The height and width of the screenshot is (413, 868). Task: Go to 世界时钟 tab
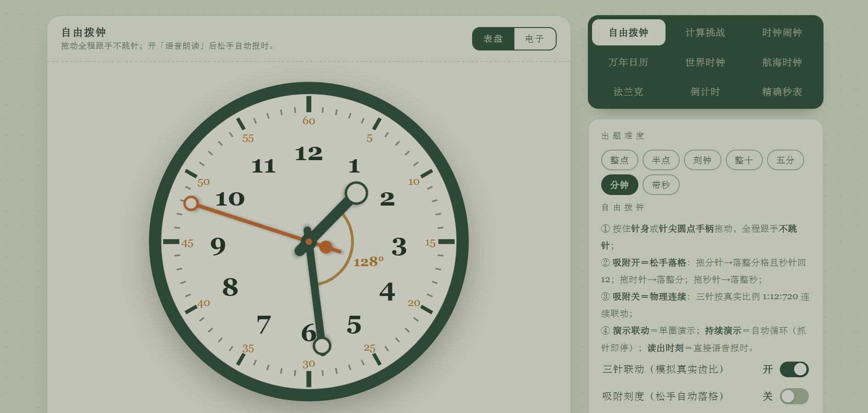[x=705, y=62]
